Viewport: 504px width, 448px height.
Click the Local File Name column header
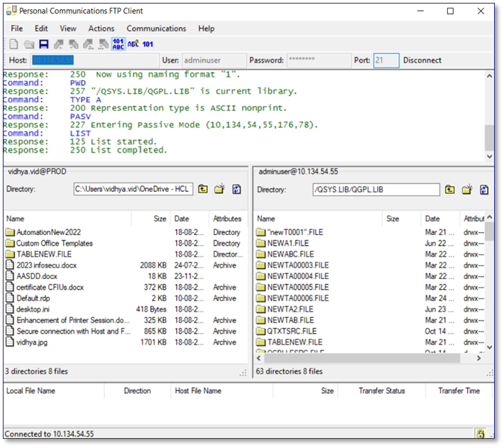(54, 390)
